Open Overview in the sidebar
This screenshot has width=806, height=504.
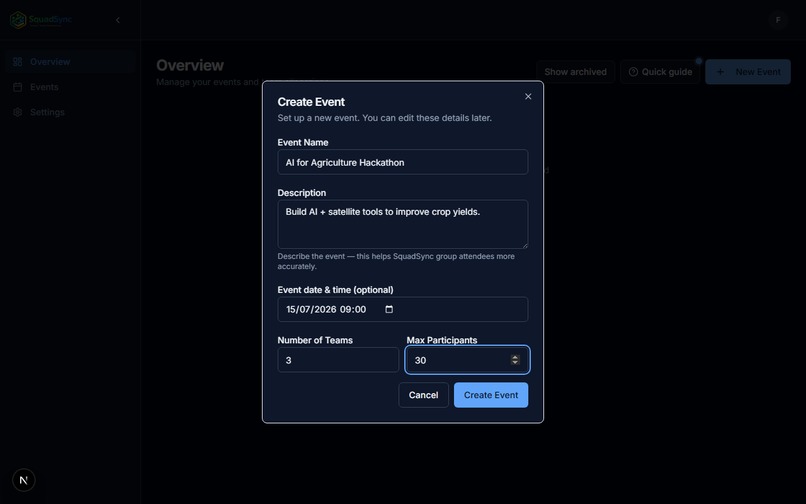[69, 62]
